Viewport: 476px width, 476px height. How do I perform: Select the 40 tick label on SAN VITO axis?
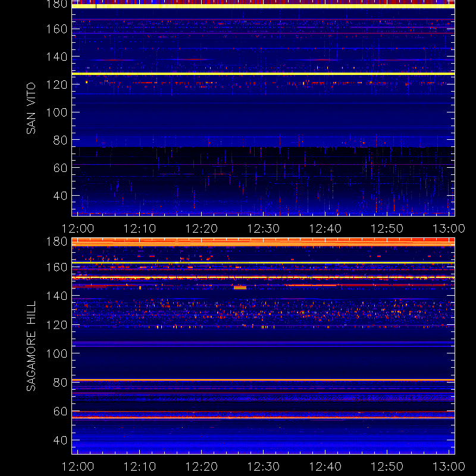tap(60, 196)
